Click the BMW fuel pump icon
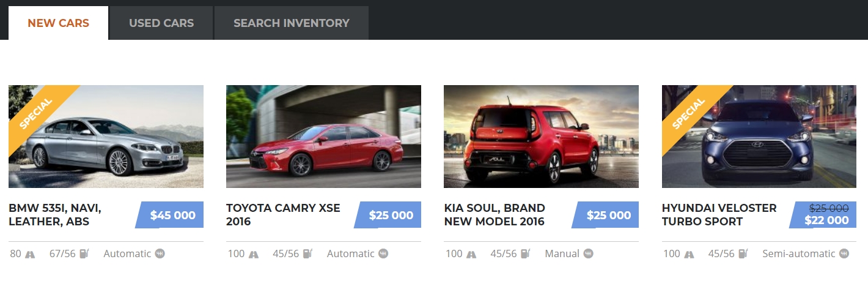This screenshot has width=868, height=289. (x=84, y=253)
